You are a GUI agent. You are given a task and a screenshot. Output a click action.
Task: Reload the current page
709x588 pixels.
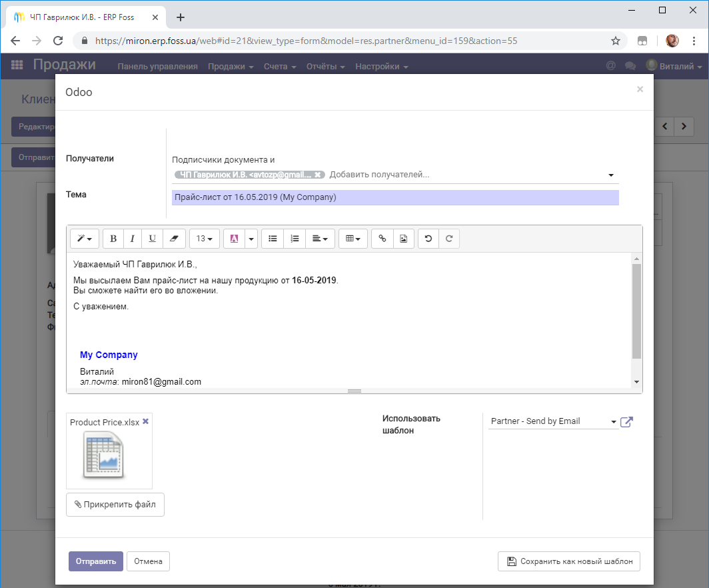point(58,41)
